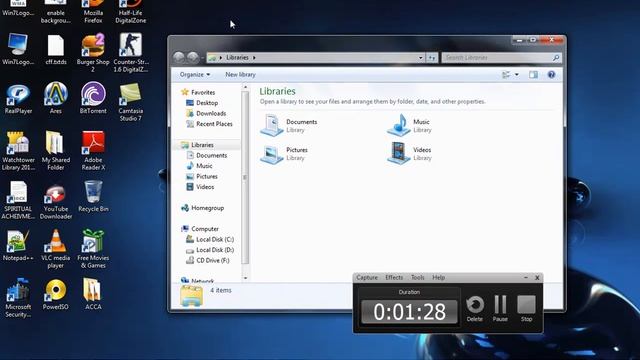Open the Documents library in Explorer
This screenshot has width=640, height=360.
point(289,125)
